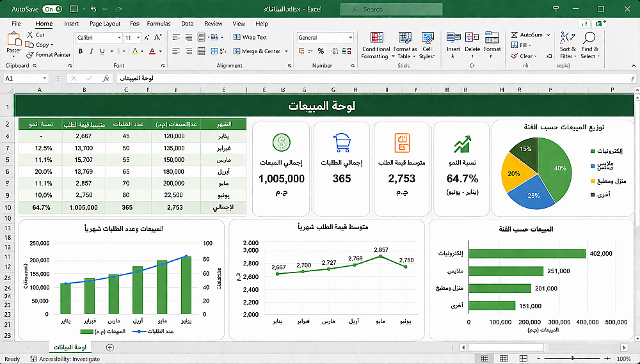Toggle the AutoSave switch
Screen dimensions: 640x364
tap(53, 10)
